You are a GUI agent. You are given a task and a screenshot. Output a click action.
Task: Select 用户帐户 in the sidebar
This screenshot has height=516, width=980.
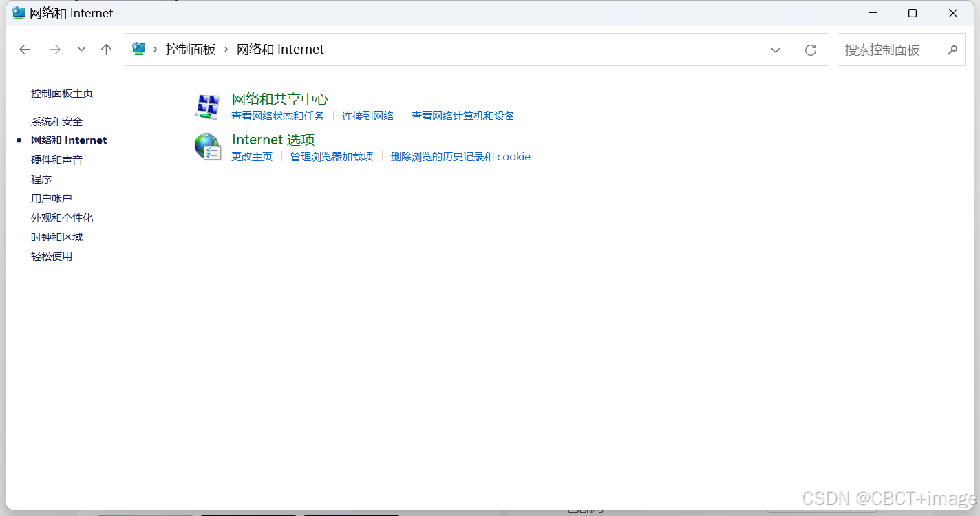point(52,199)
